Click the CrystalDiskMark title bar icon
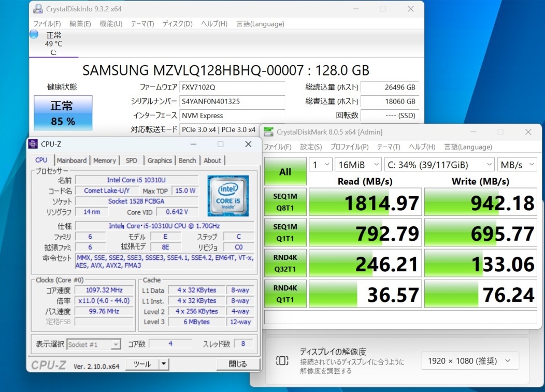This screenshot has width=545, height=392. (x=268, y=132)
